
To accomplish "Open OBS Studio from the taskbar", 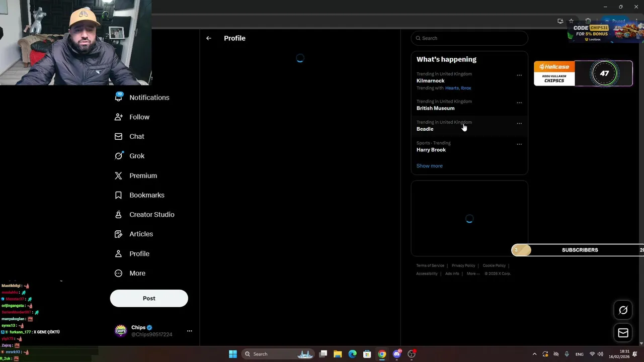I will pyautogui.click(x=412, y=354).
